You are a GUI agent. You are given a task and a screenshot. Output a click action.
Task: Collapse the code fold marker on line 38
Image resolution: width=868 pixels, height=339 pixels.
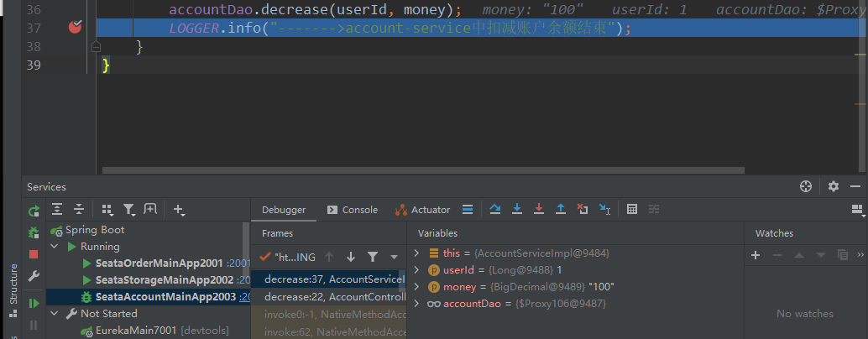(x=96, y=47)
